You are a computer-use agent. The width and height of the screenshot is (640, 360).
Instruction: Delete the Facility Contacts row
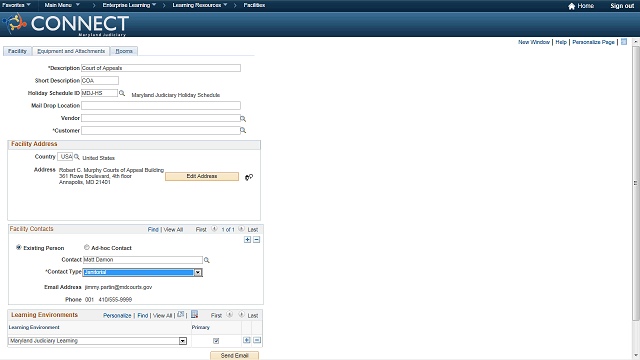pyautogui.click(x=256, y=240)
